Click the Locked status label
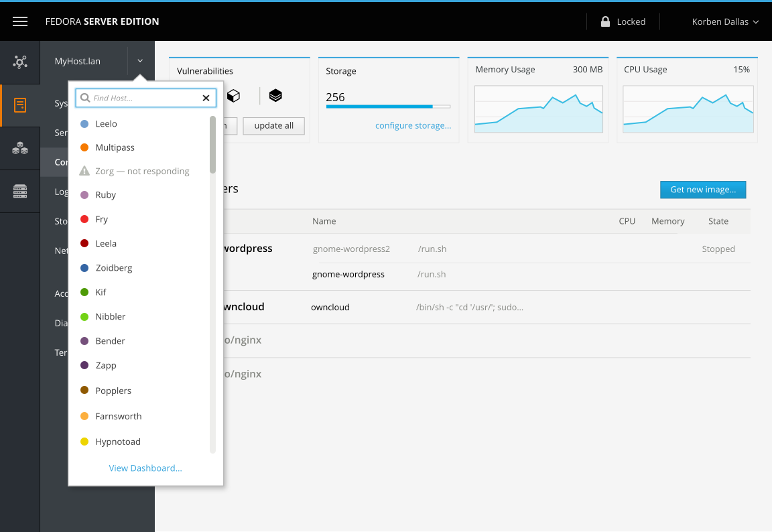 tap(631, 21)
